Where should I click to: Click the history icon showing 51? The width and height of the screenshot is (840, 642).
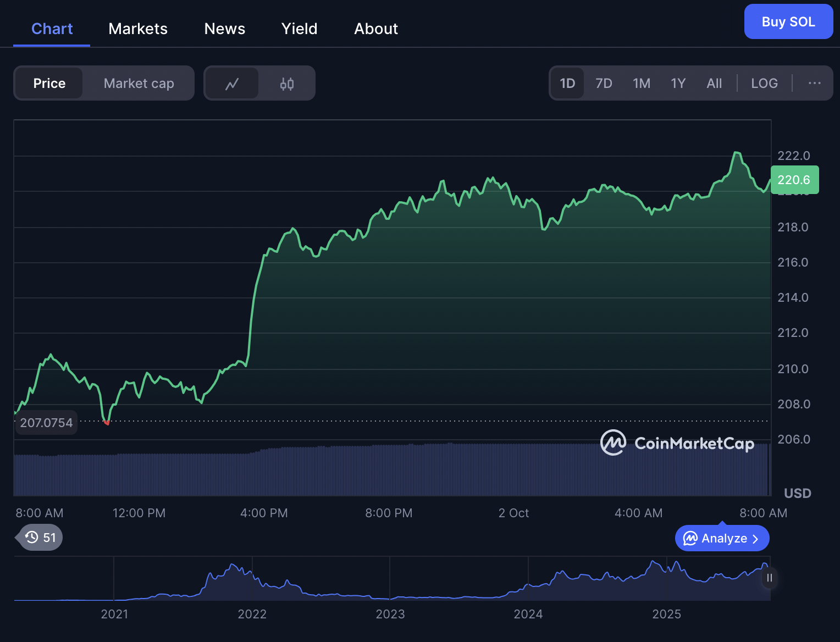pos(40,537)
